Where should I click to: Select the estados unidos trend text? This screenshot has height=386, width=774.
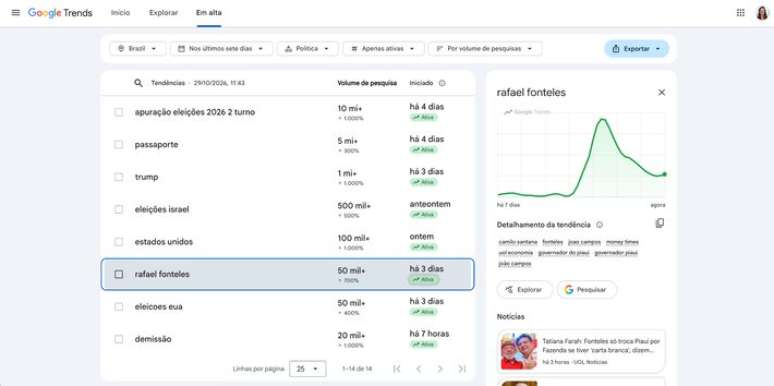[164, 242]
